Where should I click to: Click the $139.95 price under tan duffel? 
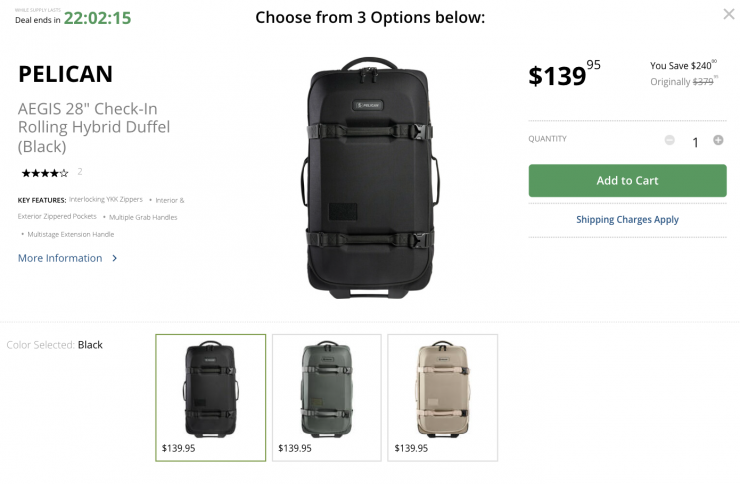tap(411, 448)
